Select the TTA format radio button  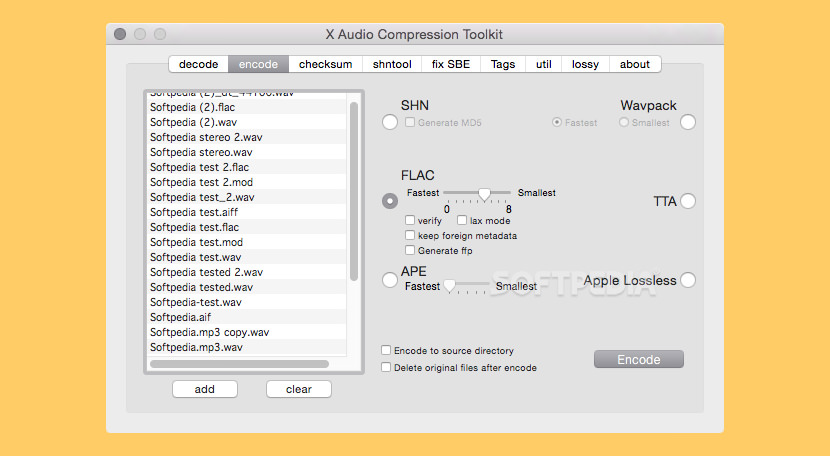pyautogui.click(x=688, y=201)
